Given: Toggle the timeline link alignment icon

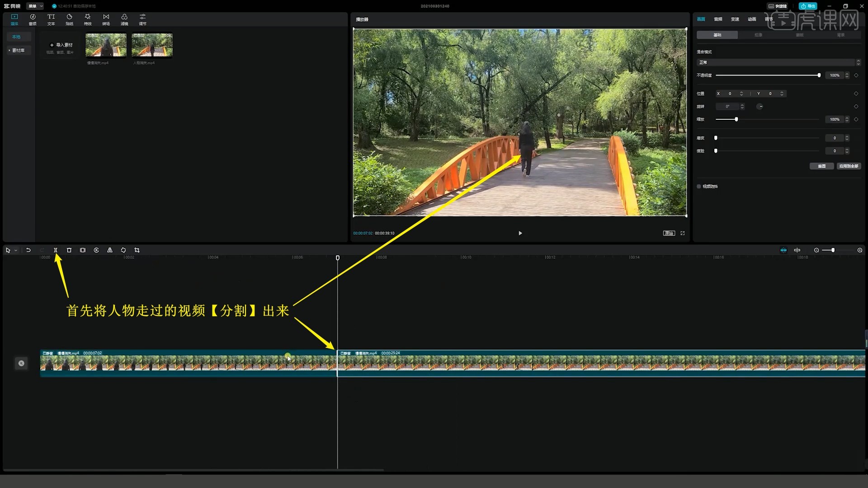Looking at the screenshot, I should click(x=797, y=250).
